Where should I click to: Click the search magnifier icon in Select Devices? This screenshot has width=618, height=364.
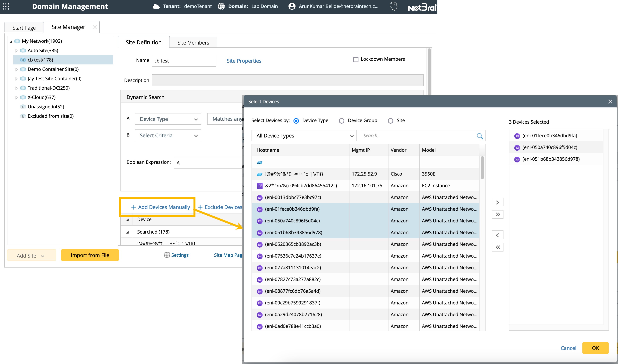point(480,136)
